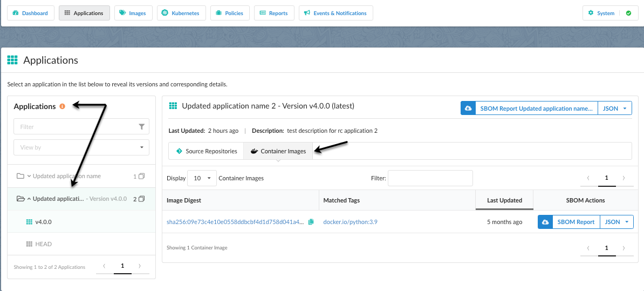The width and height of the screenshot is (644, 291).
Task: Open the JSON format dropdown in the SBOM Actions row
Action: click(x=616, y=222)
